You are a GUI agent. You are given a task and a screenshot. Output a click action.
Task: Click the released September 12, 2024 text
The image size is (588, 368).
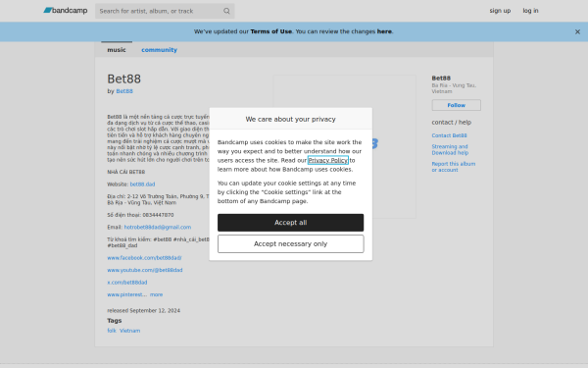[x=144, y=310]
